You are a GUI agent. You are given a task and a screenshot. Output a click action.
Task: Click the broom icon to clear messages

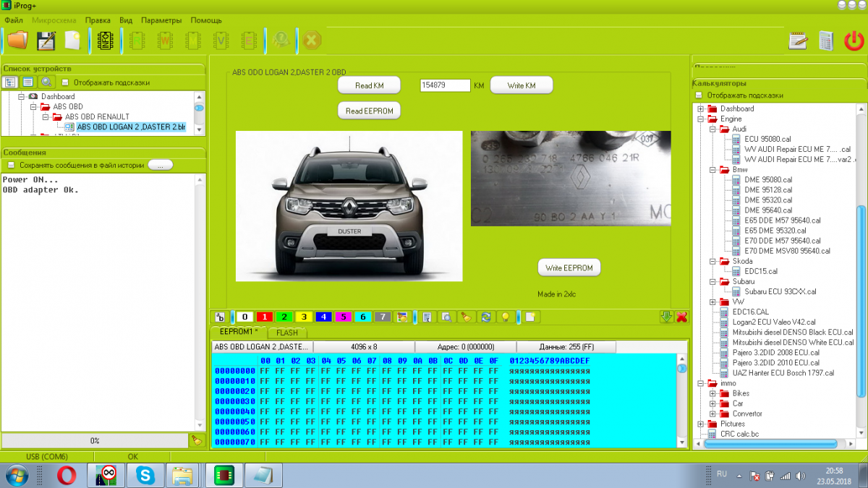tap(195, 440)
